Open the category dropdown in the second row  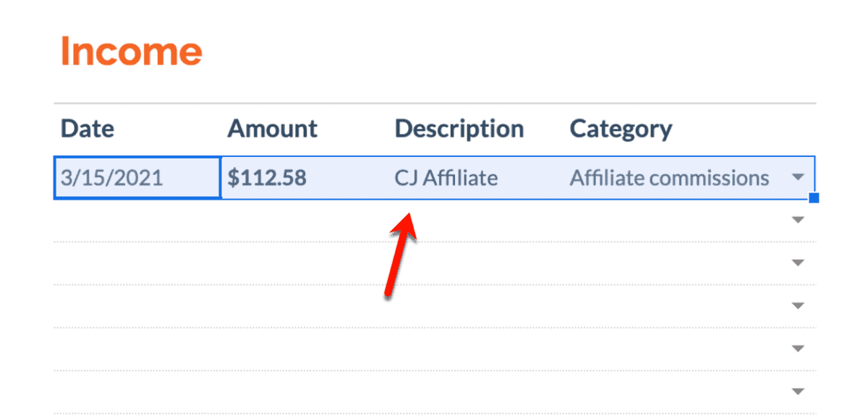click(x=798, y=220)
